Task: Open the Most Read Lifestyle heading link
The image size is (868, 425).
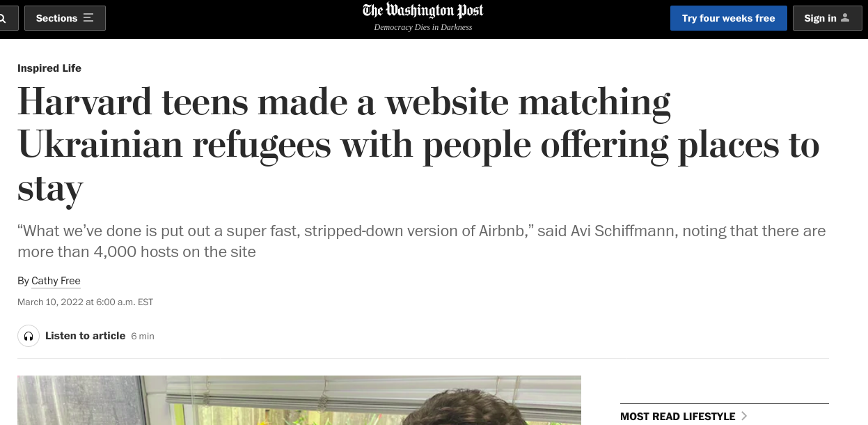Action: point(677,416)
